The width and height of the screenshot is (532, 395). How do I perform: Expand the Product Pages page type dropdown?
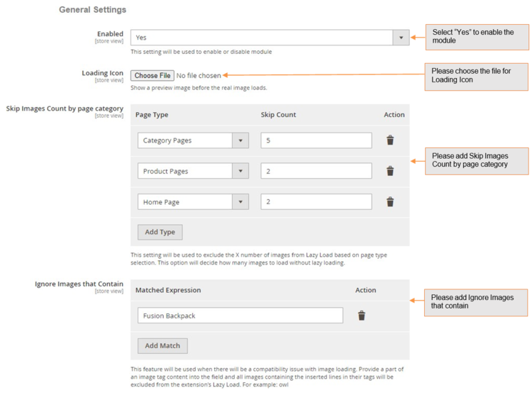[x=240, y=171]
